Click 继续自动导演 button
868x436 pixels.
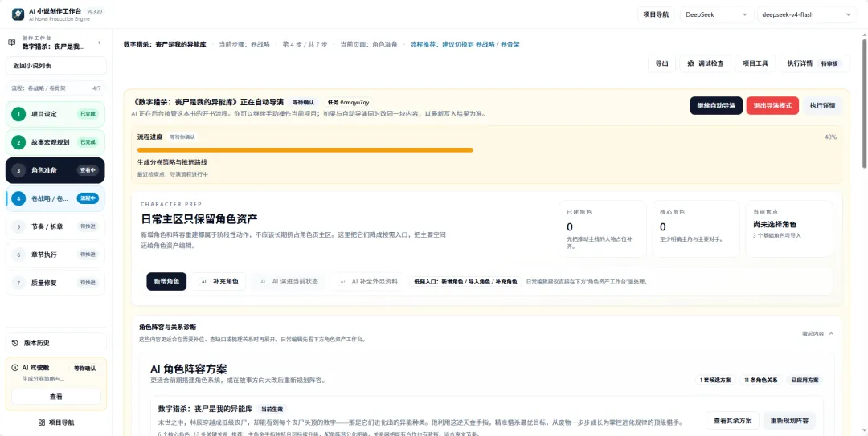coord(716,106)
